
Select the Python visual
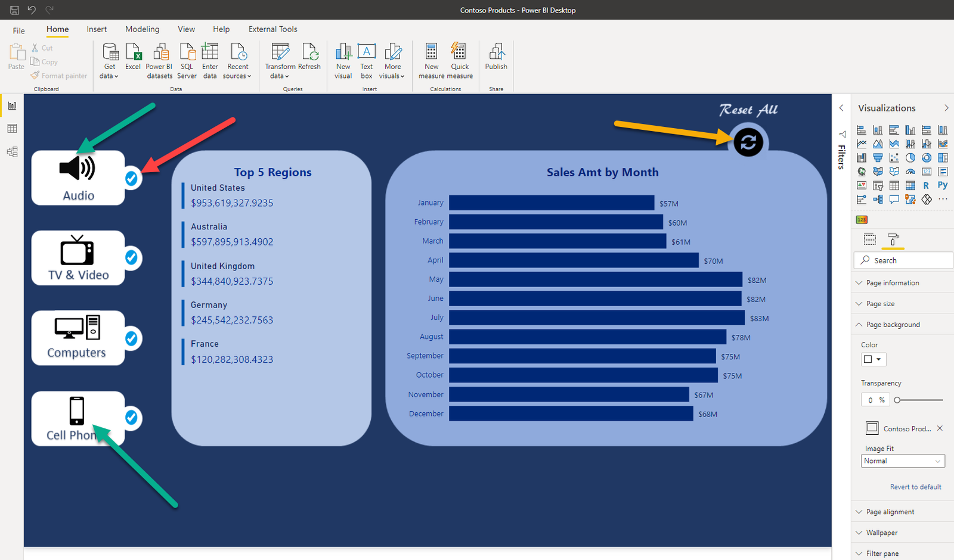tap(943, 185)
